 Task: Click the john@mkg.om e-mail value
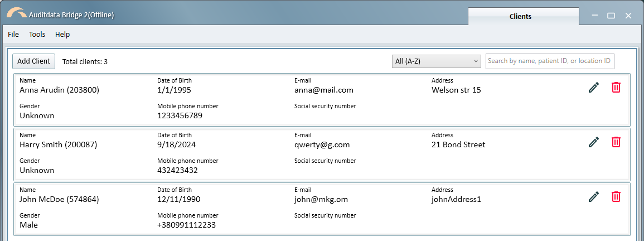click(321, 200)
